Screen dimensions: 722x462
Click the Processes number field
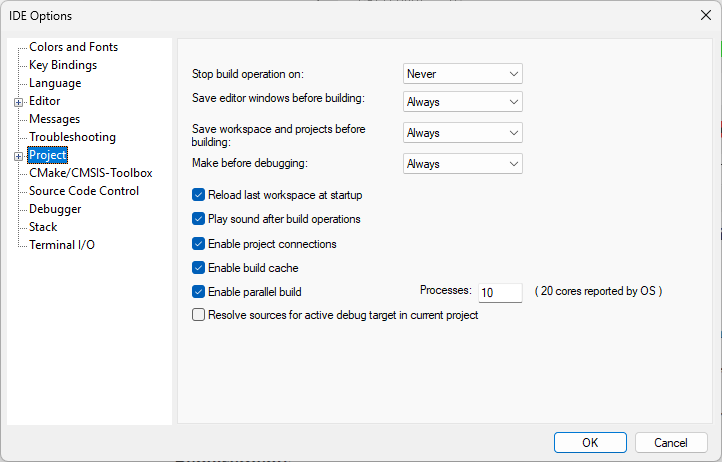500,293
